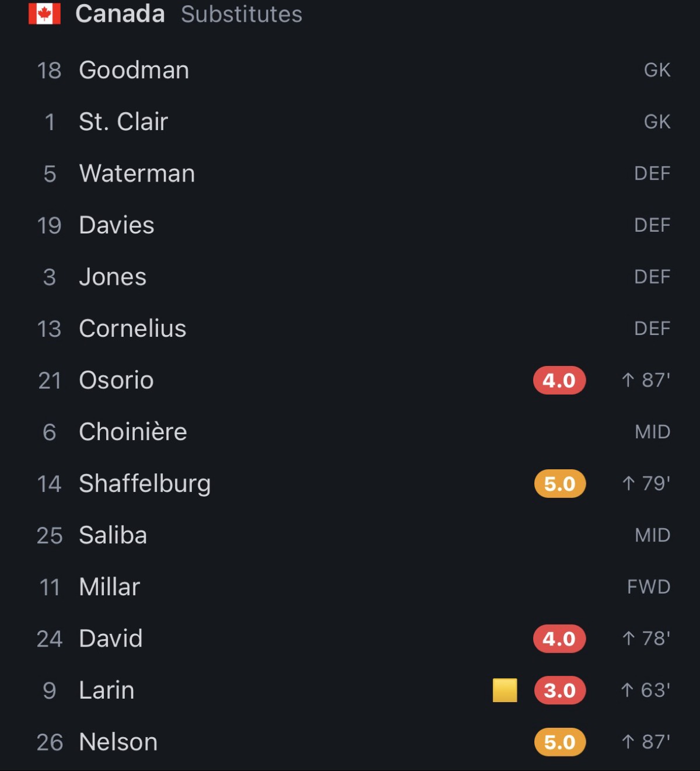Open Larin's yellow card icon
This screenshot has height=771, width=700.
[505, 690]
